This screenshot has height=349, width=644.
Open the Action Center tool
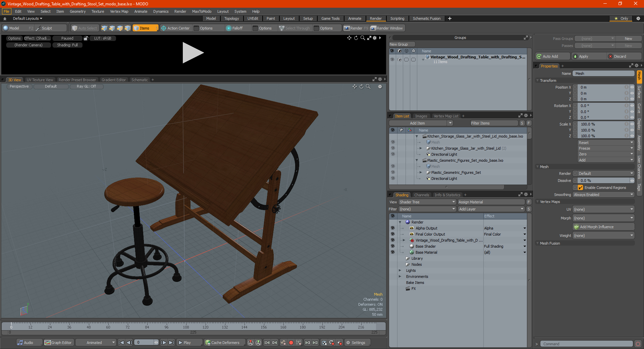175,28
